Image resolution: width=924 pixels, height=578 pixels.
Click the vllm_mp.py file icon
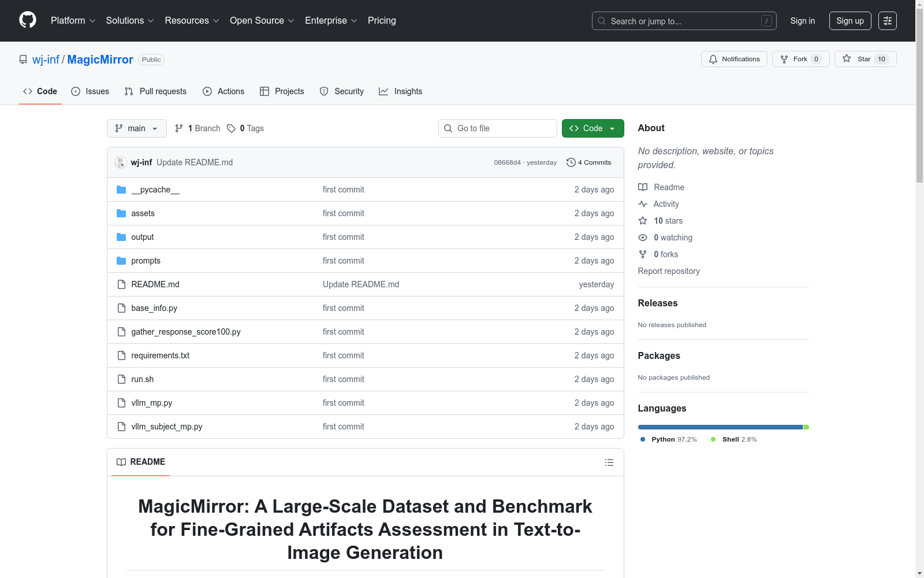coord(121,403)
